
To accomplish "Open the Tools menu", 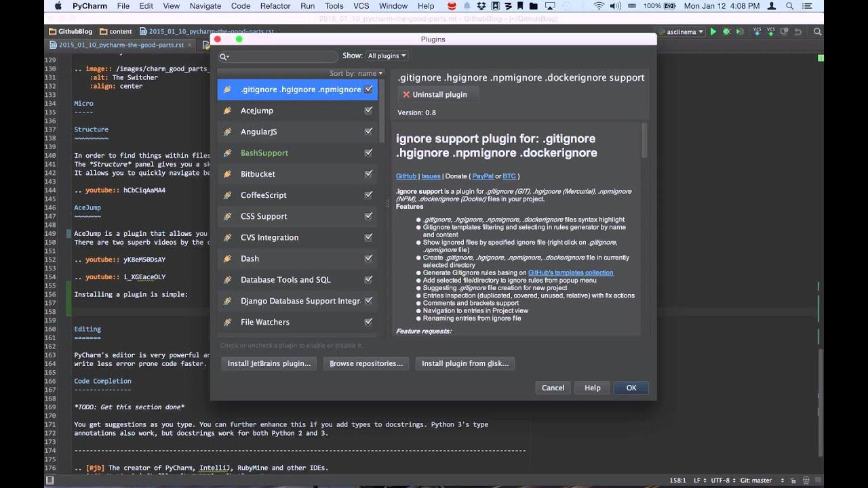I will (x=334, y=6).
